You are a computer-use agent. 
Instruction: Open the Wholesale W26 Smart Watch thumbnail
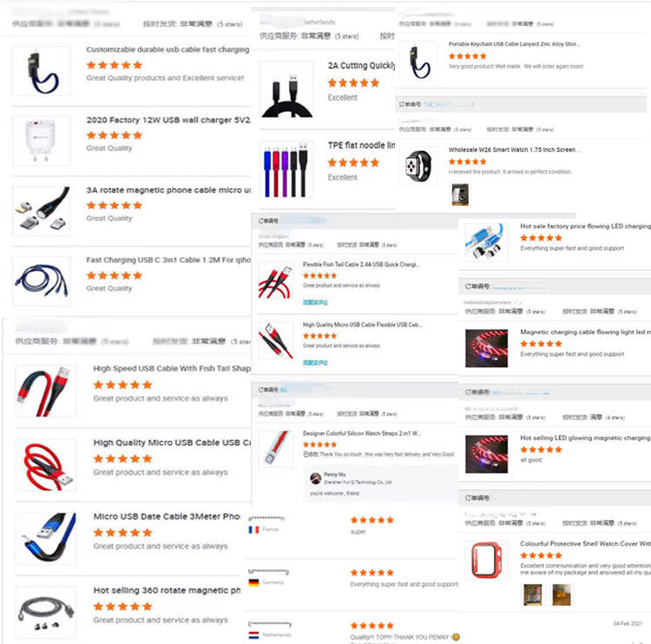[x=418, y=166]
